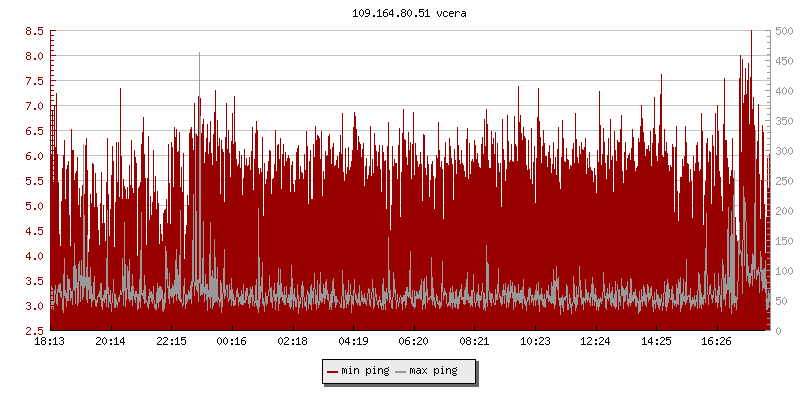This screenshot has height=400, width=800.
Task: Click the 8.5 value on left axis
Action: [33, 31]
